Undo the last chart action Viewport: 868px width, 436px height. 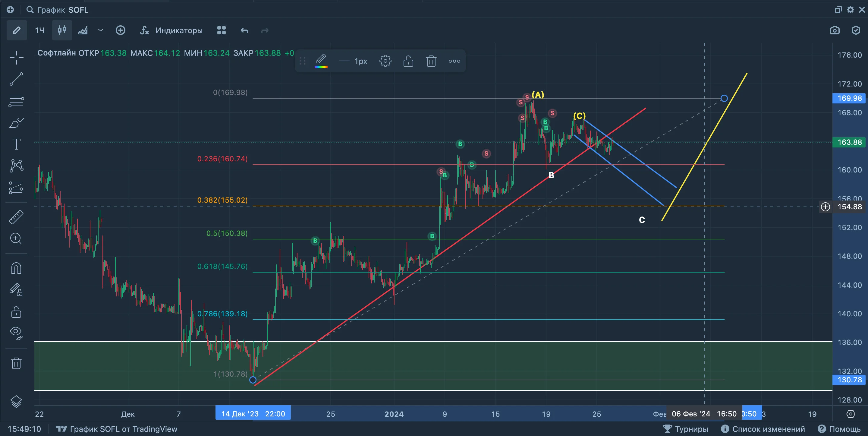pyautogui.click(x=244, y=30)
